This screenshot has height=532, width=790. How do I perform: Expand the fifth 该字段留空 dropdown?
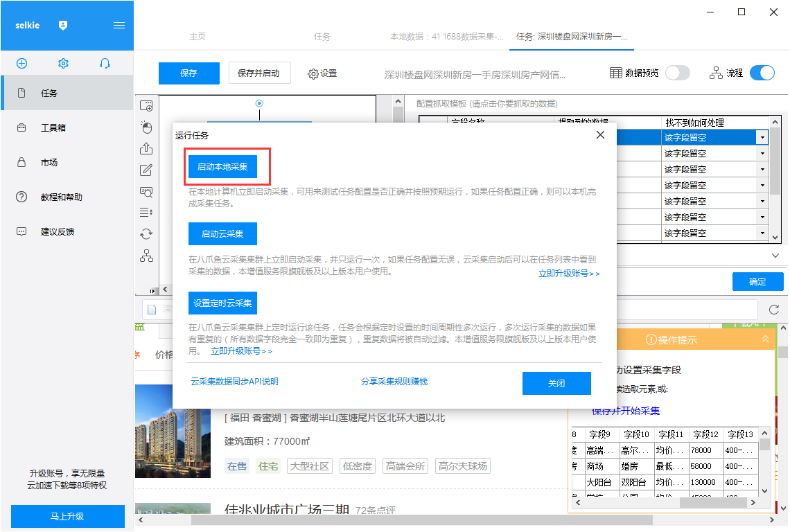pos(762,202)
